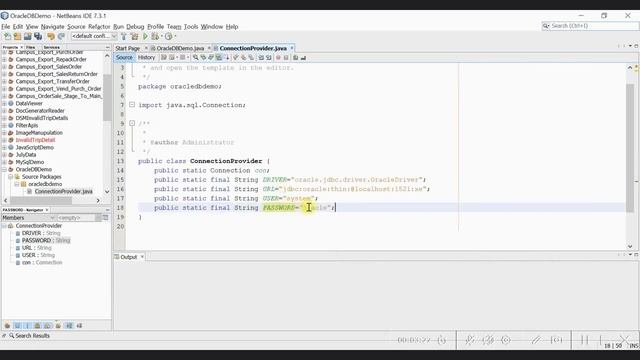Expand the JulyData project node
Image resolution: width=640 pixels, height=360 pixels.
click(x=4, y=155)
